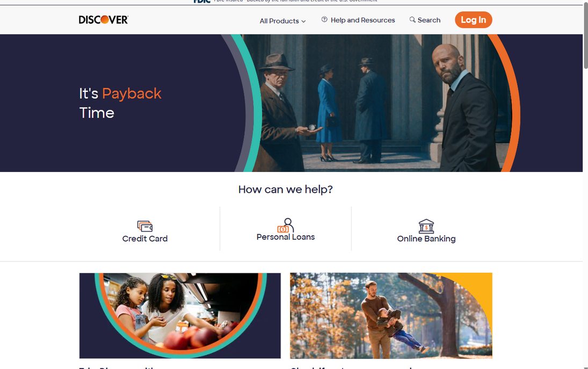Click the "It's Payback Time" headline text

click(x=120, y=103)
